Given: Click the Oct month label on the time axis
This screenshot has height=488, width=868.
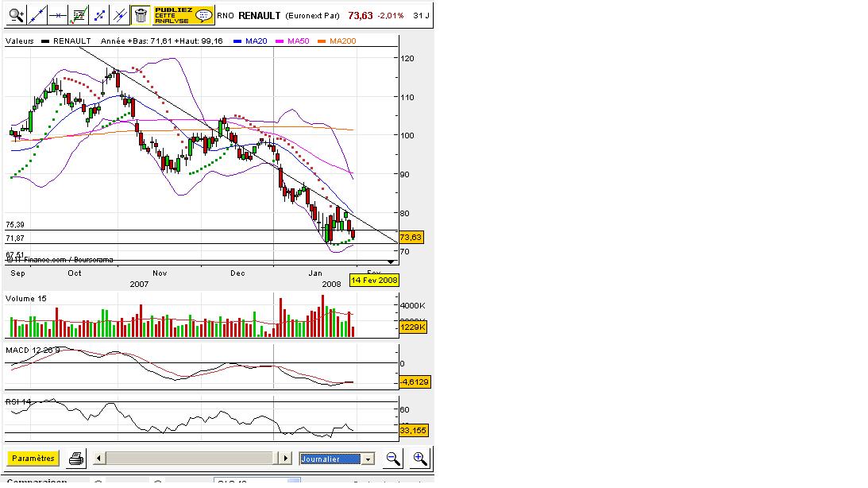Looking at the screenshot, I should click(74, 273).
